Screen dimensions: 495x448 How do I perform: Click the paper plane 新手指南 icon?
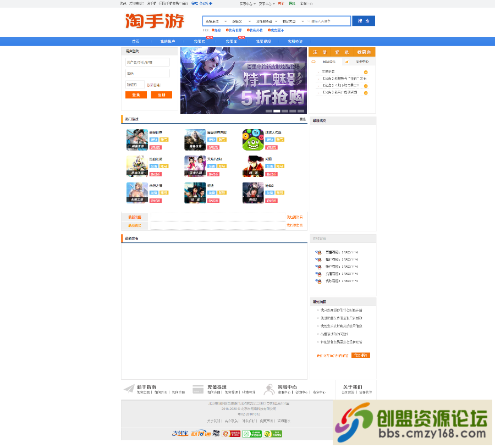pos(129,389)
